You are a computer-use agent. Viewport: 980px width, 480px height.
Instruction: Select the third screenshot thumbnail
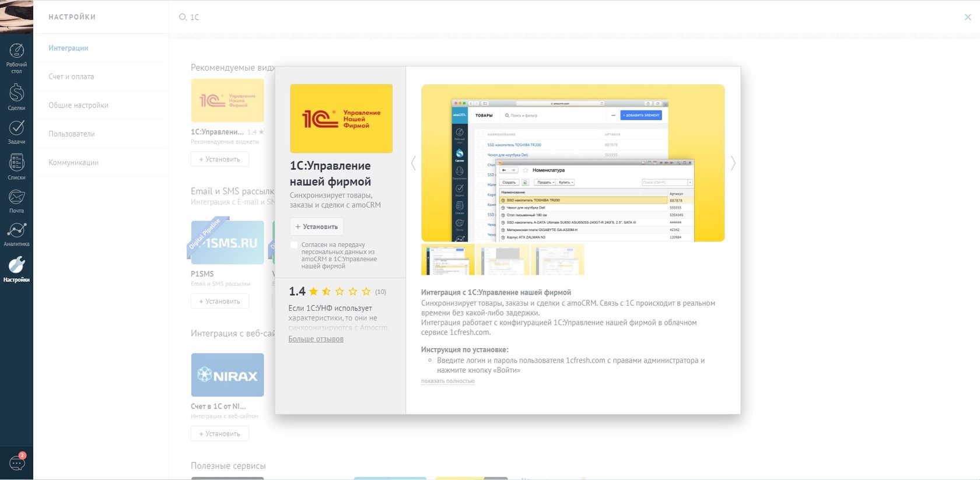(557, 260)
